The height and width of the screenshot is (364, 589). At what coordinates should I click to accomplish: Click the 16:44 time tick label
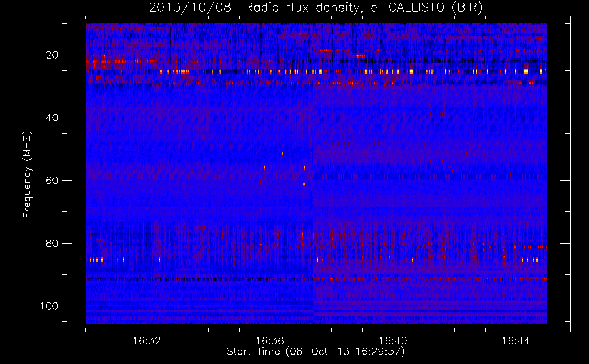pos(516,341)
